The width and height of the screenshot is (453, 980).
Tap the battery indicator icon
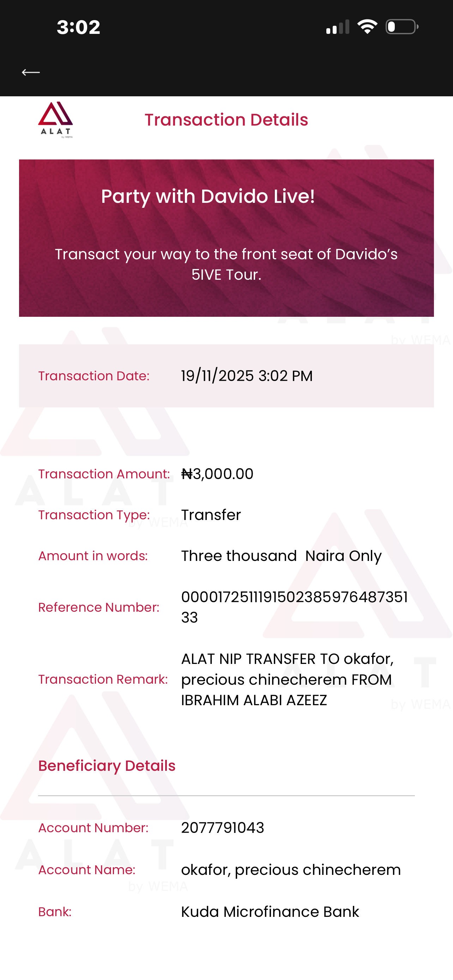coord(401,26)
